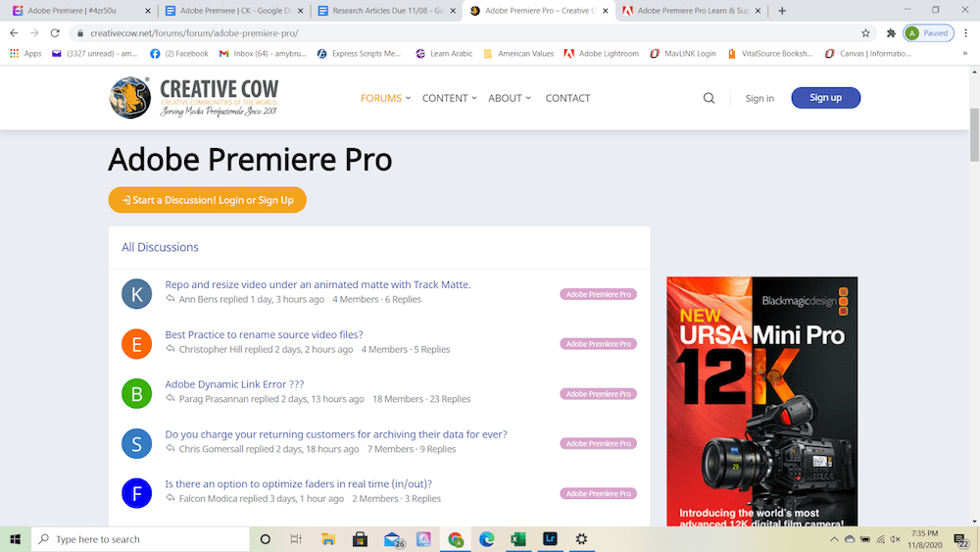Image resolution: width=980 pixels, height=552 pixels.
Task: Expand the CONTENT dropdown menu
Action: click(450, 98)
